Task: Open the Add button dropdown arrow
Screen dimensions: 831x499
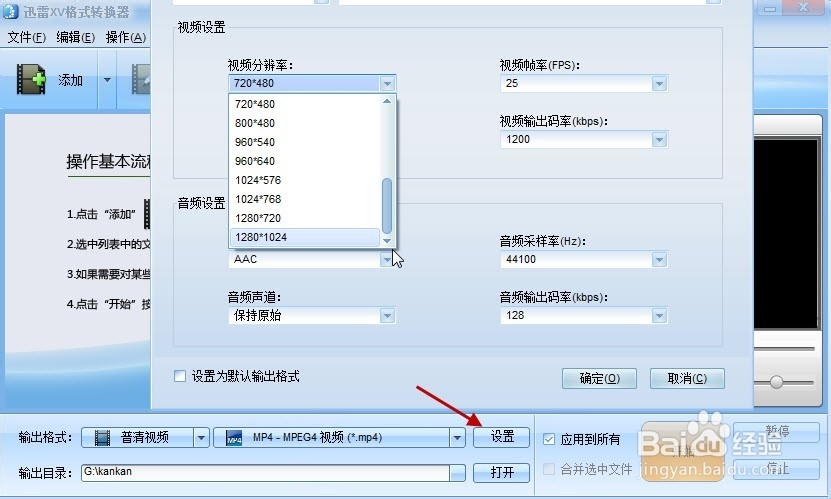Action: [x=107, y=80]
